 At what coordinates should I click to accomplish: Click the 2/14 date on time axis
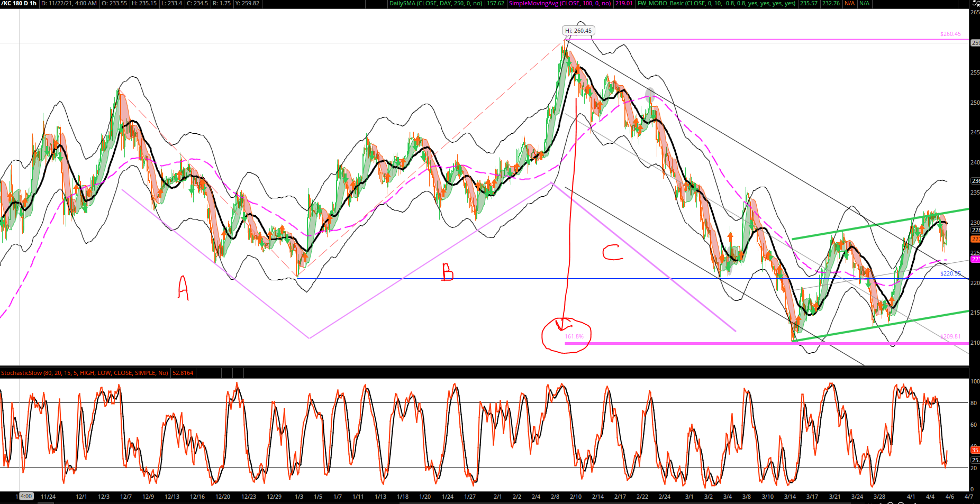point(598,497)
